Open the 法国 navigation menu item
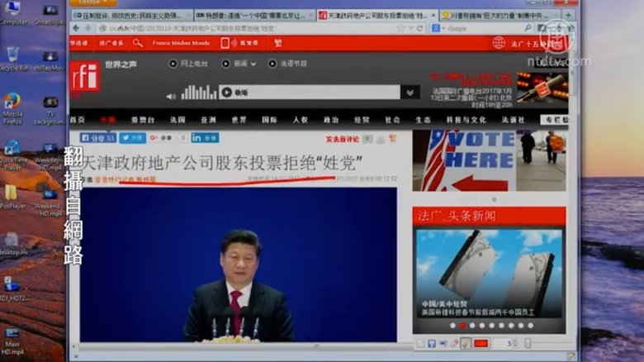 pos(177,119)
